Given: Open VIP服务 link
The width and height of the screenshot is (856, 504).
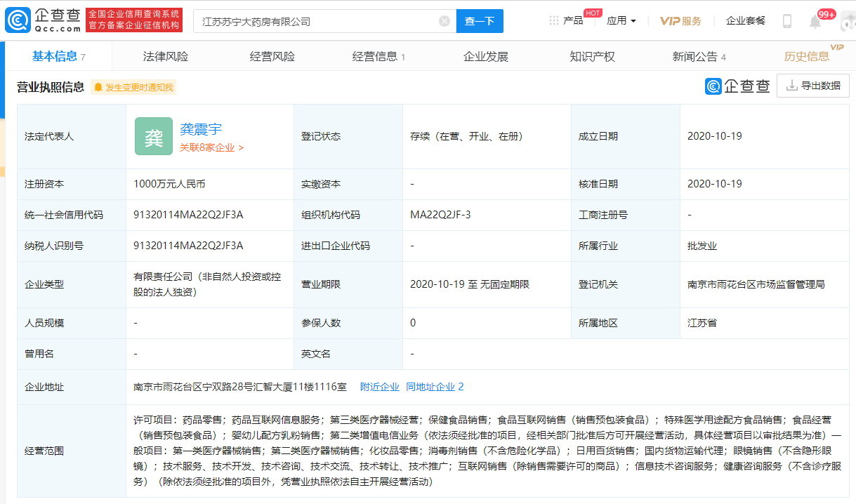Looking at the screenshot, I should (x=680, y=21).
